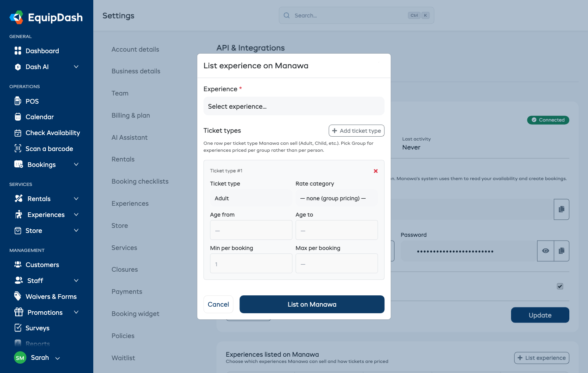The width and height of the screenshot is (588, 373).
Task: Click the Min per booking field
Action: click(x=251, y=264)
